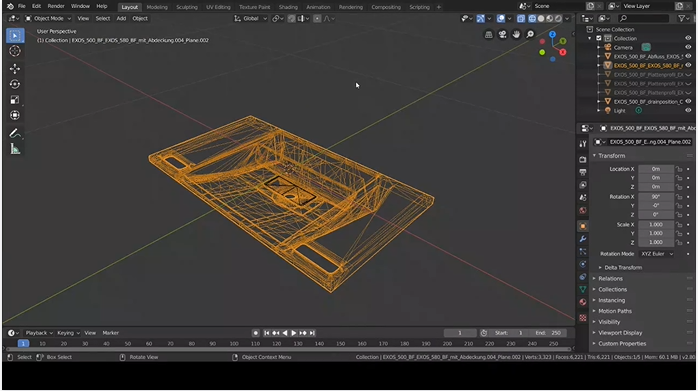This screenshot has height=391, width=698.
Task: Open the Physics properties tab
Action: coord(583,264)
